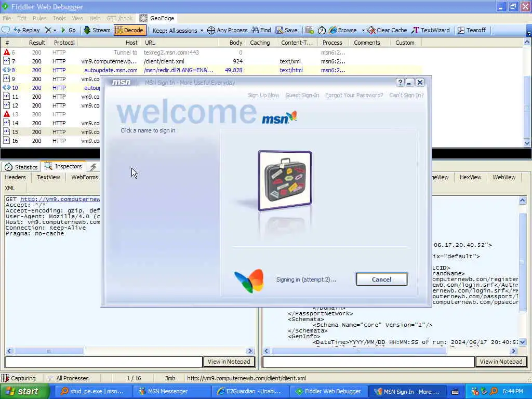The width and height of the screenshot is (532, 399).
Task: Open the WebForms inspector tab
Action: tap(84, 177)
